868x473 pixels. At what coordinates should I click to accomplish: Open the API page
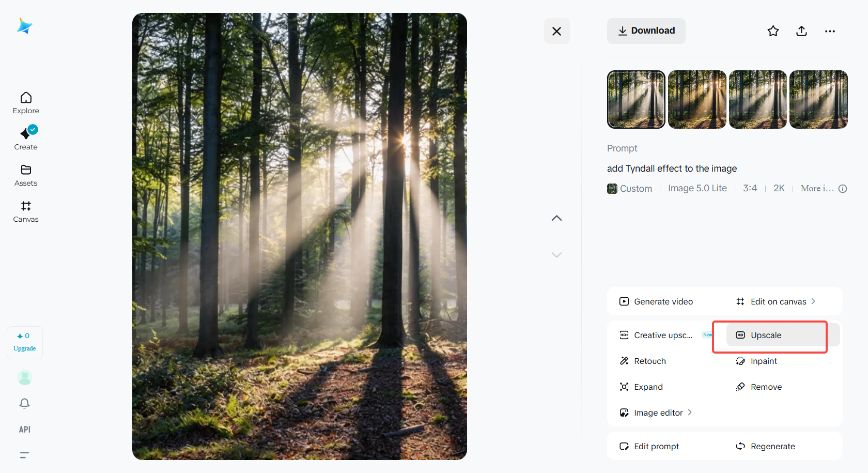pyautogui.click(x=25, y=430)
